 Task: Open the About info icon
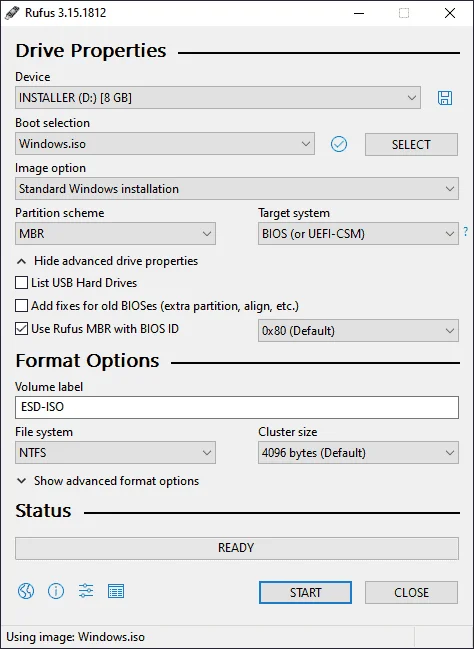[x=56, y=591]
